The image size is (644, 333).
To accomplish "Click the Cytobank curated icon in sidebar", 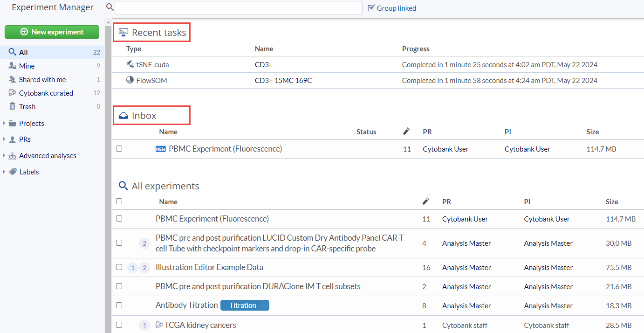I will 13,93.
